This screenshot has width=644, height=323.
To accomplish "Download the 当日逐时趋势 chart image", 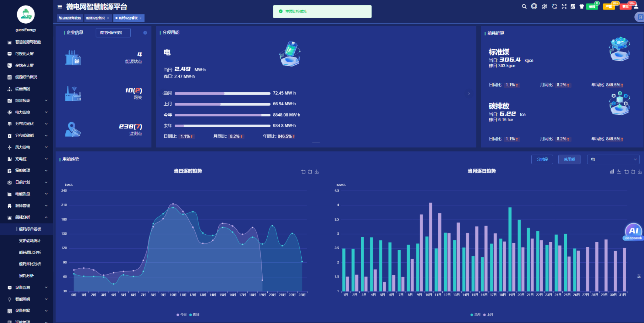I will coord(316,171).
